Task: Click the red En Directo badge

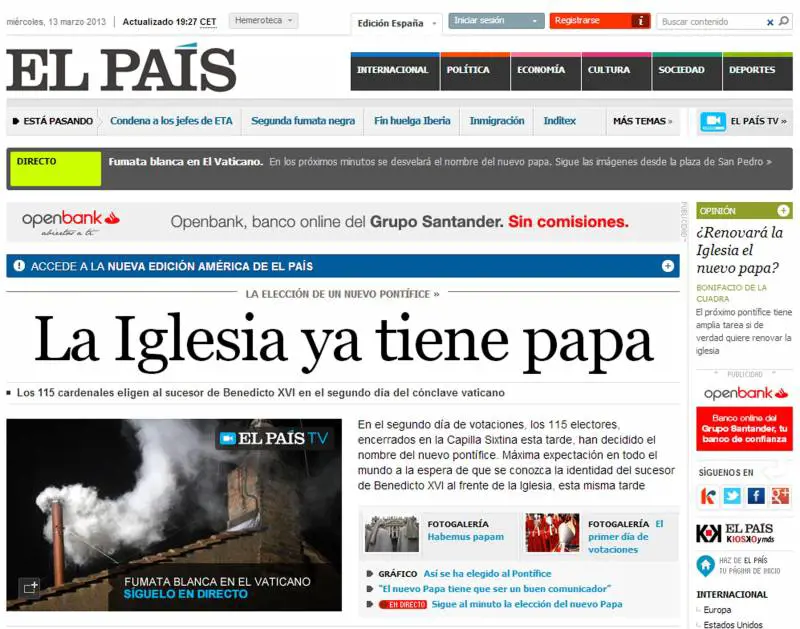Action: coord(403,605)
